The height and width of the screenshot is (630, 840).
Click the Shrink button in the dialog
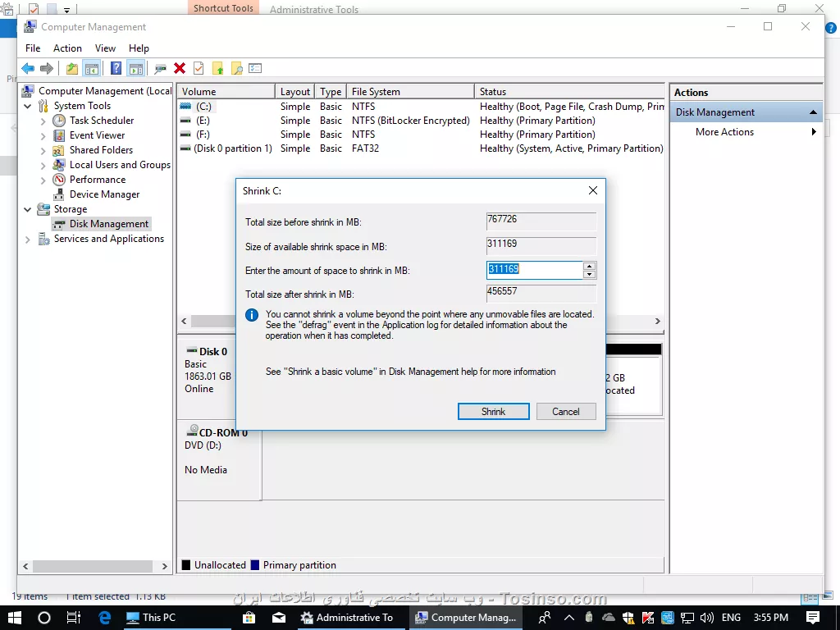click(493, 412)
